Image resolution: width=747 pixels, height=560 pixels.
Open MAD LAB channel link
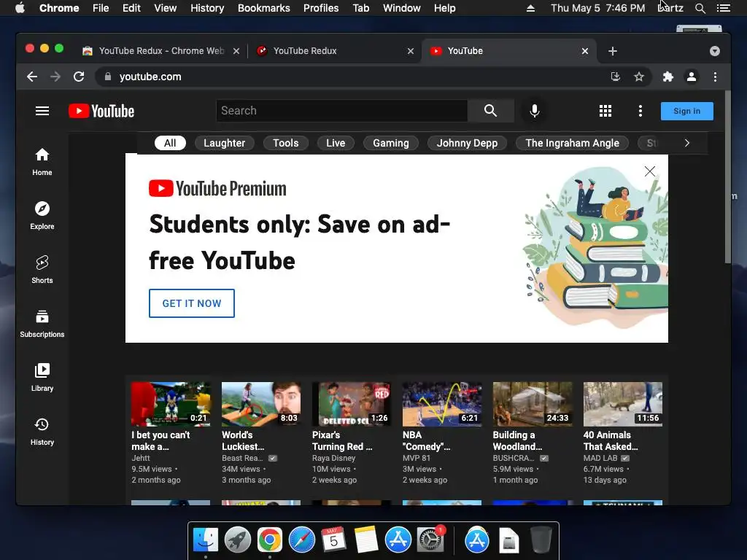600,458
